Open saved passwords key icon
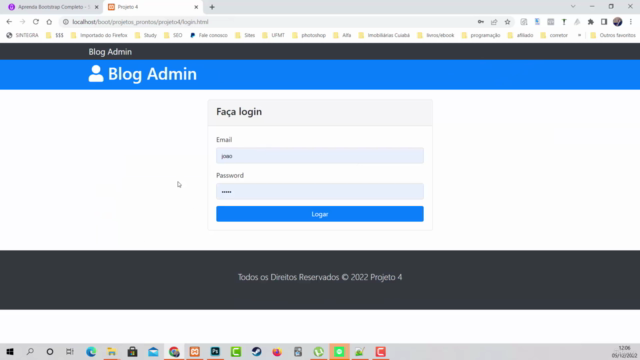This screenshot has width=640, height=360. pos(481,22)
